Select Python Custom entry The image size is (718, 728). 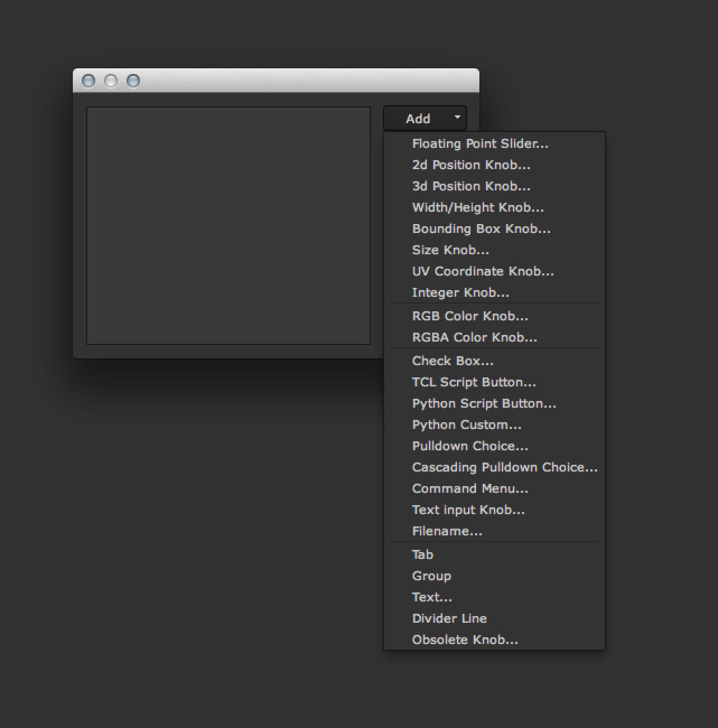(x=494, y=425)
